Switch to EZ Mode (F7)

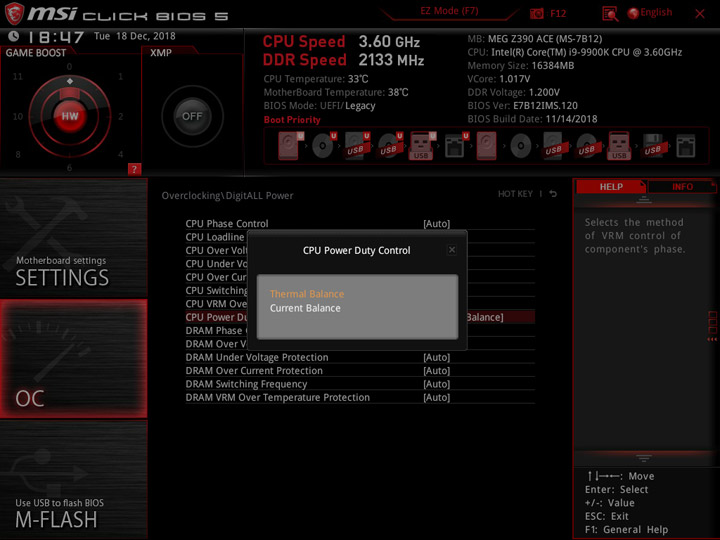(x=449, y=11)
